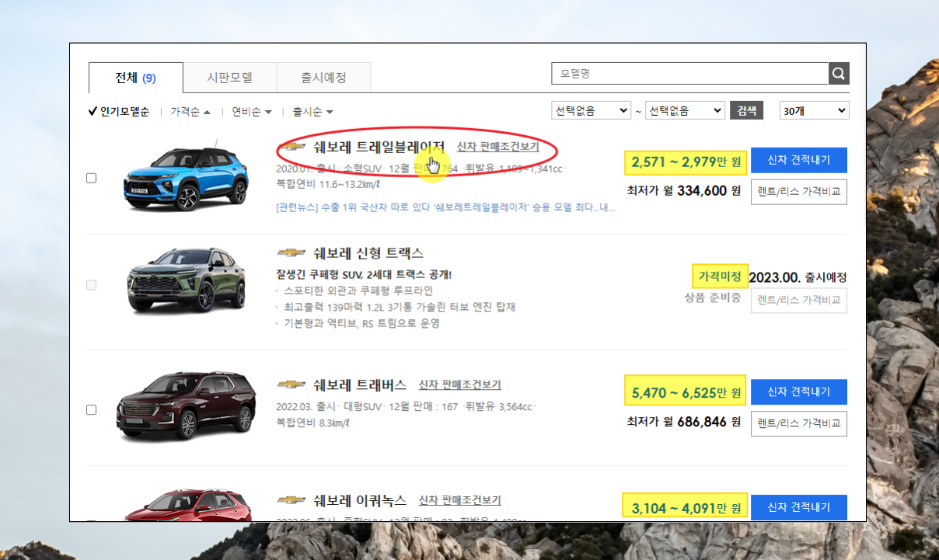The height and width of the screenshot is (560, 939).
Task: Click the 2,571 ~ 2,979만 원 price
Action: tap(686, 162)
